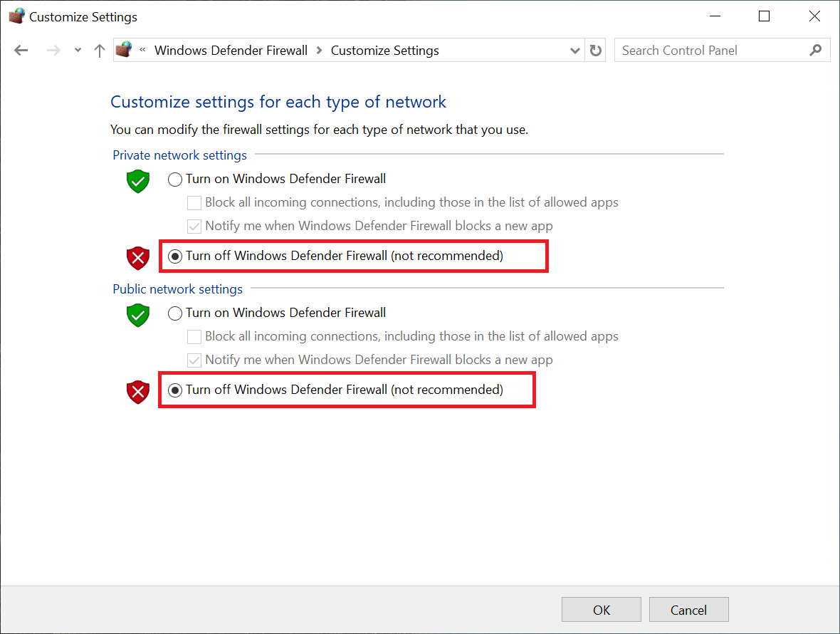
Task: Refresh the Customize Settings page
Action: 595,51
